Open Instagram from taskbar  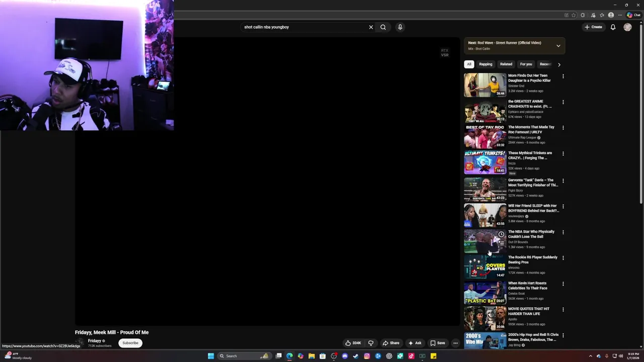click(367, 356)
